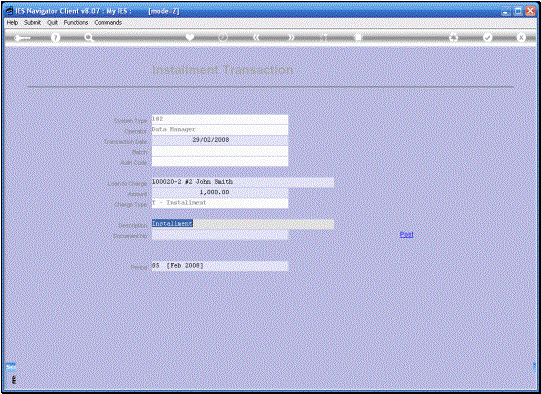Click the up-arrow icon in the toolbar
The width and height of the screenshot is (541, 394).
point(324,37)
